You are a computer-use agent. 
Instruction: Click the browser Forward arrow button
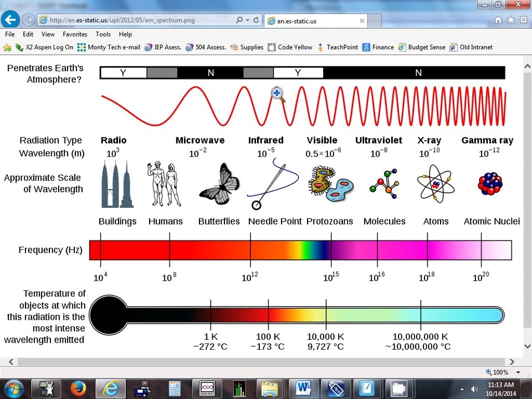click(x=29, y=20)
